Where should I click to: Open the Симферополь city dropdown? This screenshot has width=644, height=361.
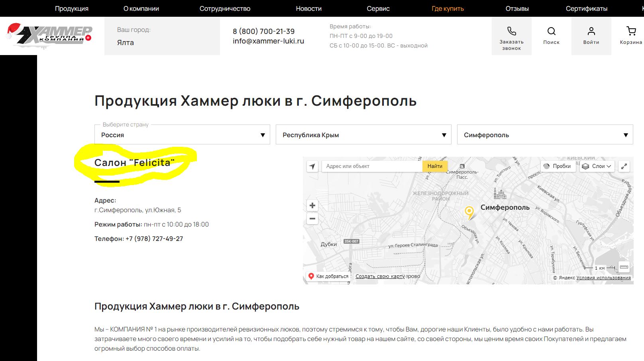545,135
